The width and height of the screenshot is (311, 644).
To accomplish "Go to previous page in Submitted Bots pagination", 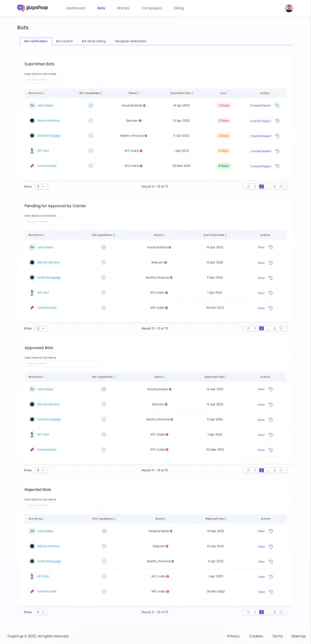I will tap(248, 186).
